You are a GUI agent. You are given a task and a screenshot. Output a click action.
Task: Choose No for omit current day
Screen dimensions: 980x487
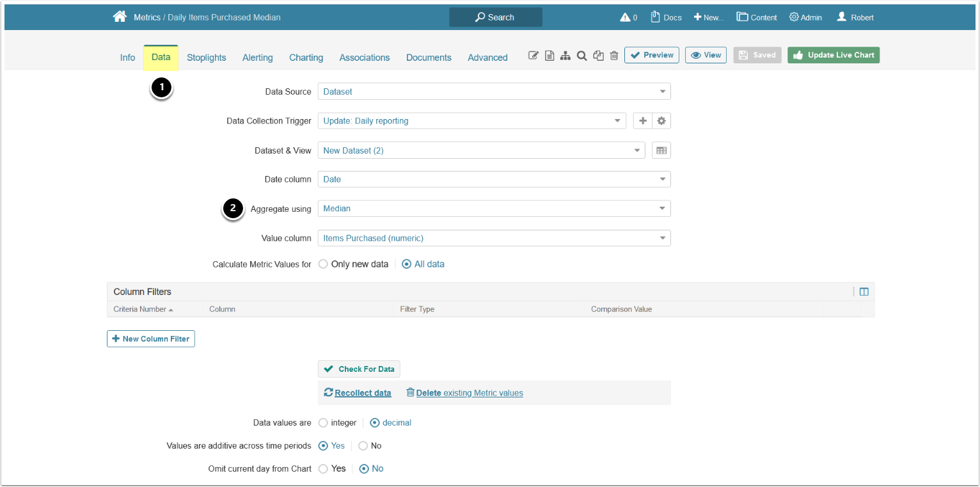click(364, 469)
